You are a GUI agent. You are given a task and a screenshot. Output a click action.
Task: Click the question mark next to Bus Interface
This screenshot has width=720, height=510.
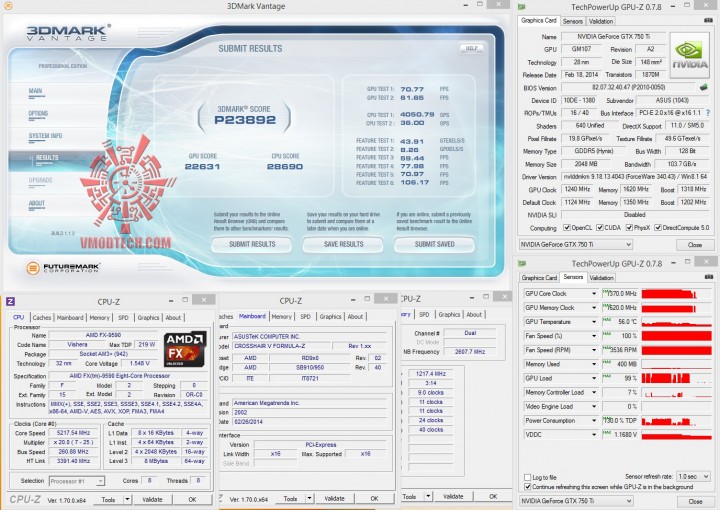708,112
